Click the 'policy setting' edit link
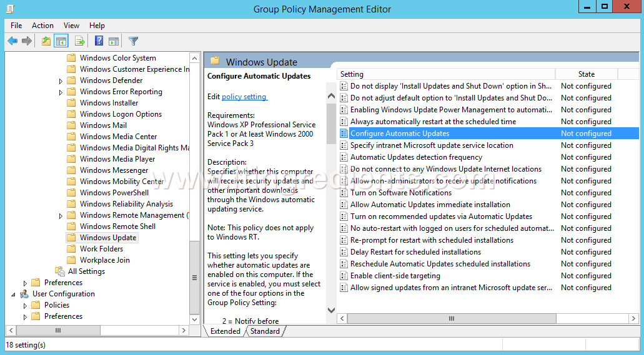Viewport: 644px width, 355px height. coord(244,97)
